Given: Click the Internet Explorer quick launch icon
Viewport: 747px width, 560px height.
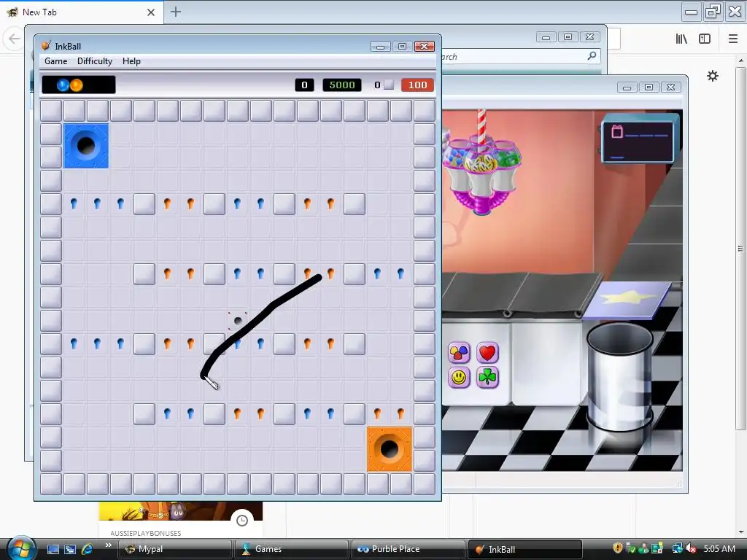Looking at the screenshot, I should 87,549.
